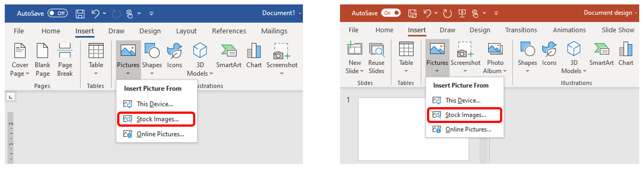Open Reuse Slides in PowerPoint
Image resolution: width=644 pixels, height=169 pixels.
376,49
